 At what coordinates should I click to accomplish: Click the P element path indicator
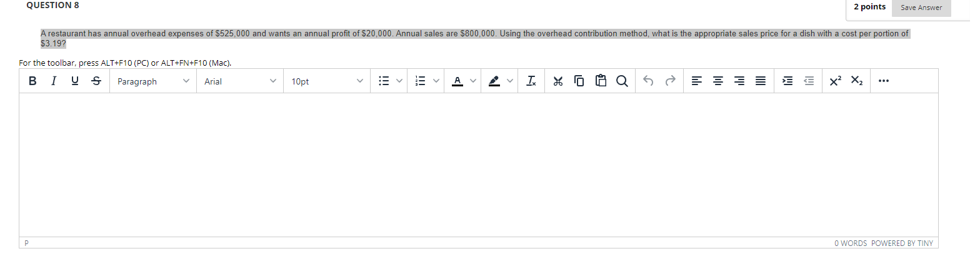(27, 243)
